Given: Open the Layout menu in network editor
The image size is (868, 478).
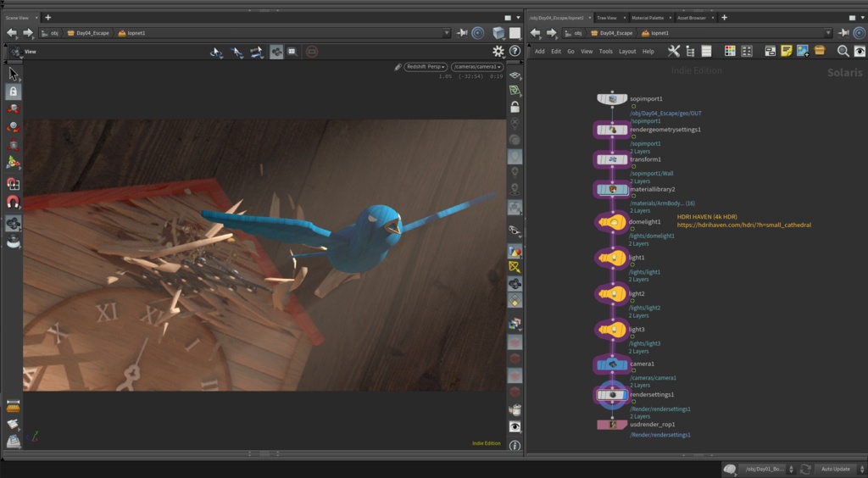Looking at the screenshot, I should [x=627, y=52].
